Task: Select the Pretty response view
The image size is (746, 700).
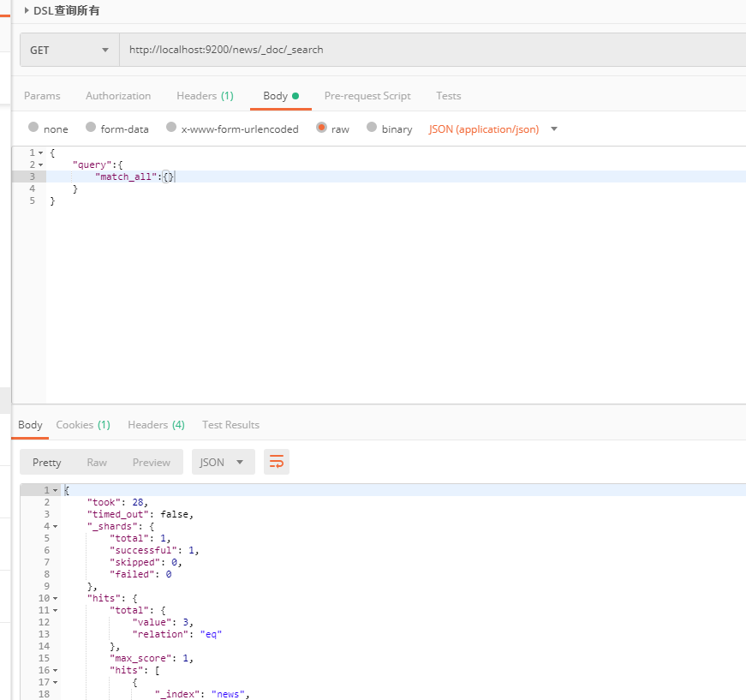Action: (x=46, y=462)
